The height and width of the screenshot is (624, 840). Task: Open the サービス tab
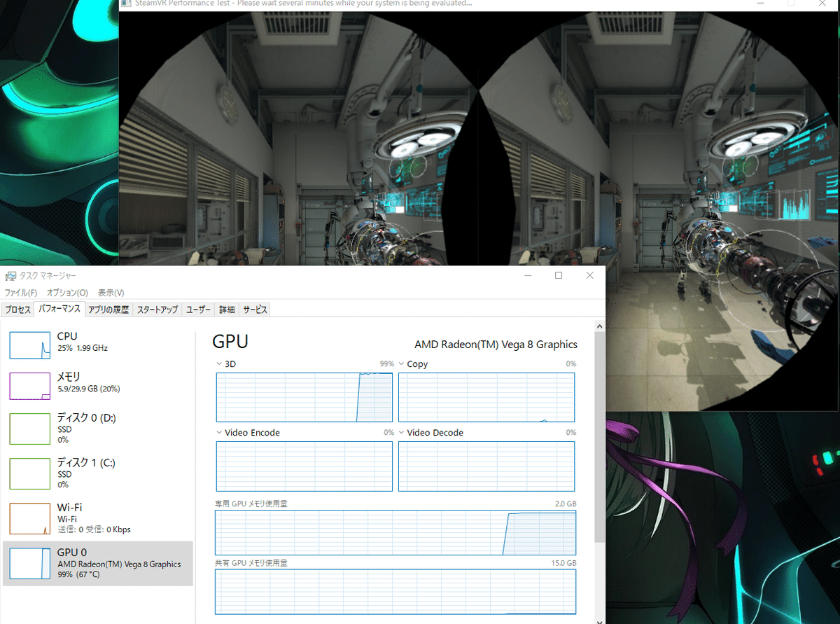pyautogui.click(x=254, y=310)
